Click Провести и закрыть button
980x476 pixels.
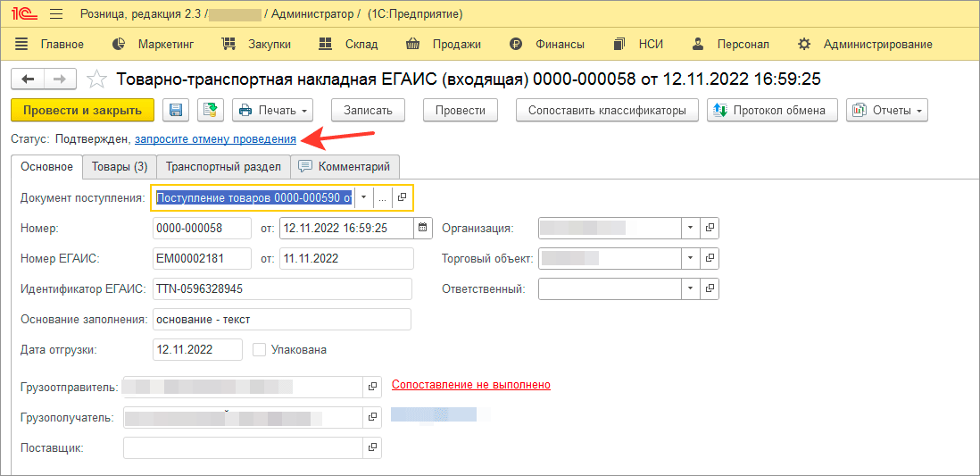pyautogui.click(x=82, y=110)
